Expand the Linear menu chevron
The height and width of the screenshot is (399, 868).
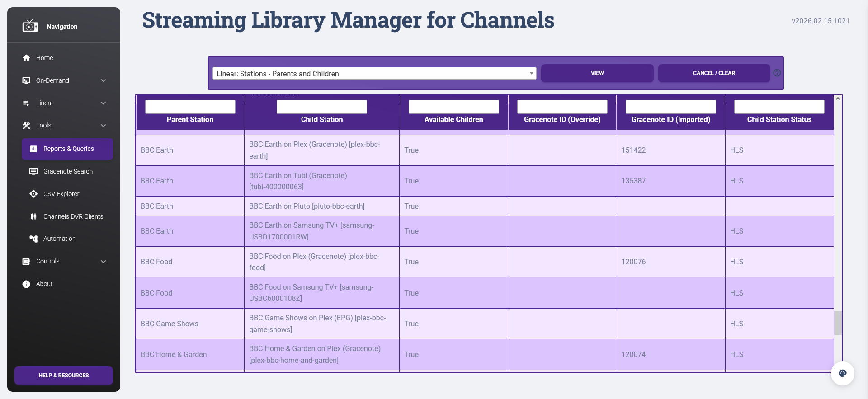[104, 103]
